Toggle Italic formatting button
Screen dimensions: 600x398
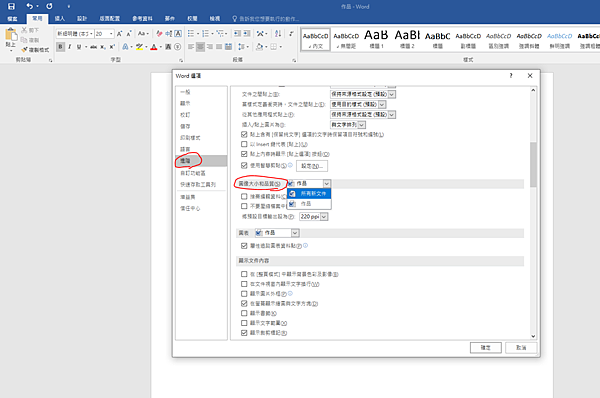pos(70,47)
